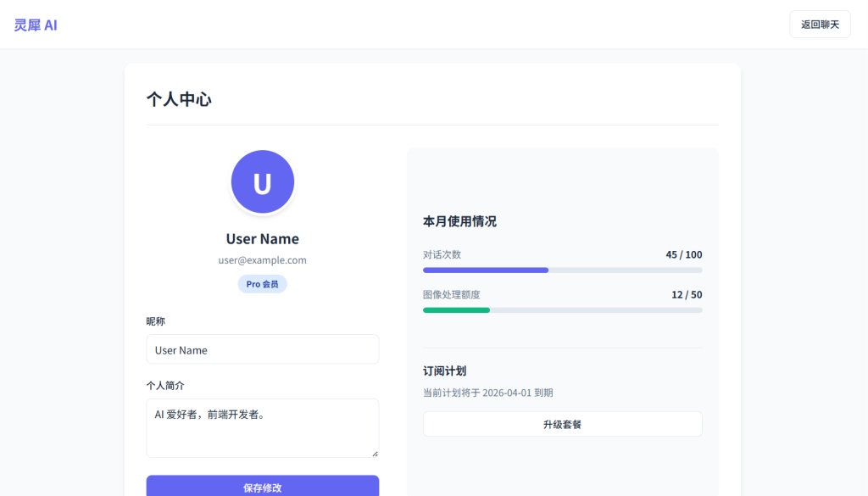This screenshot has height=496, width=868.
Task: Click the plan expiry date text 2026-04-01
Action: (x=507, y=393)
